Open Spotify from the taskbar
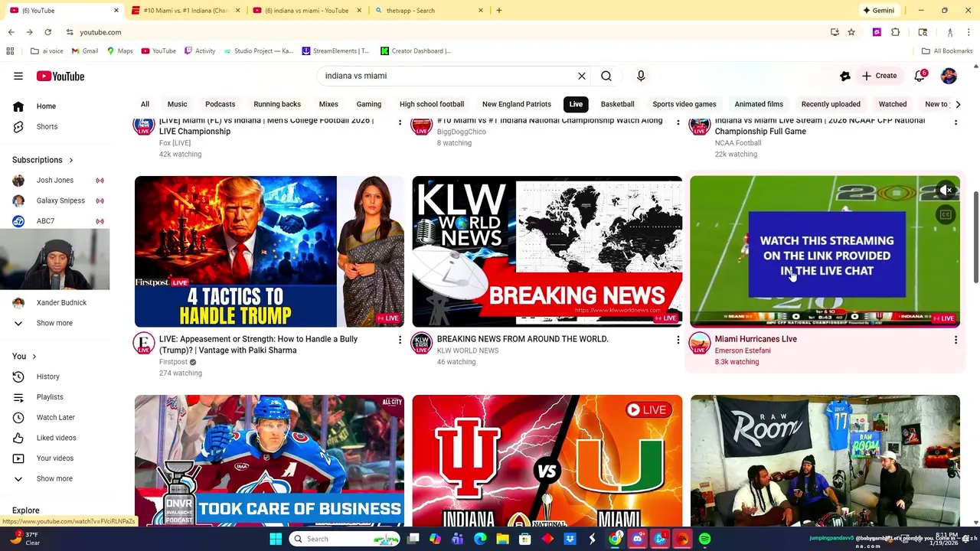Viewport: 980px width, 551px height. (704, 539)
